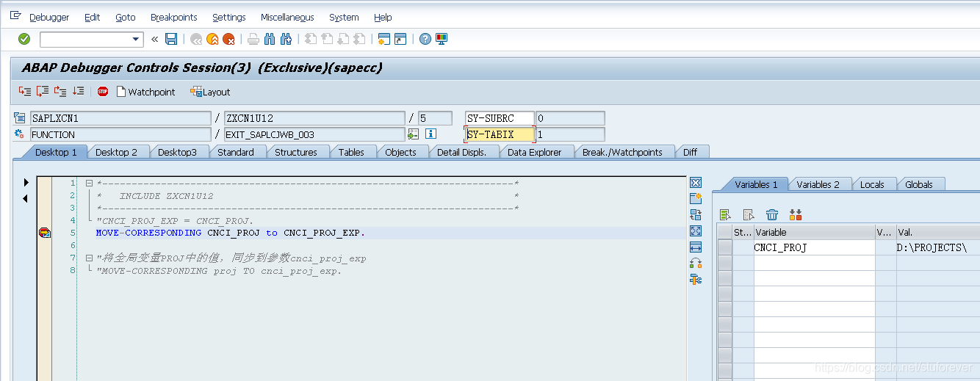This screenshot has width=980, height=381.
Task: Open the Breakpoints menu
Action: (x=174, y=17)
